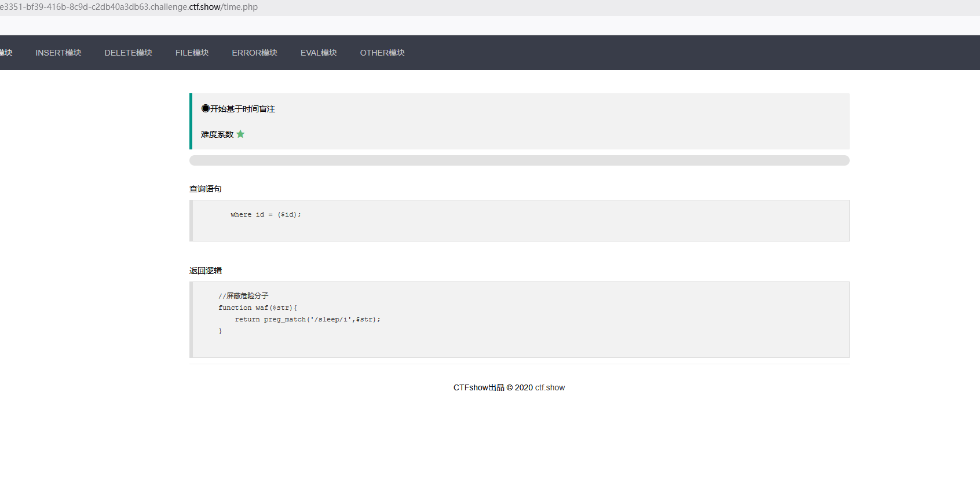This screenshot has width=980, height=483.
Task: Click the 难度系数 label
Action: tap(217, 134)
